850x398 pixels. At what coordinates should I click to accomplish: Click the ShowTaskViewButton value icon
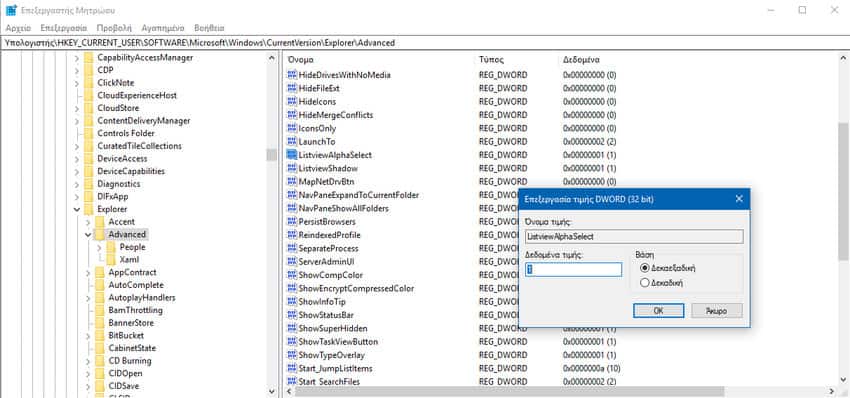click(292, 342)
